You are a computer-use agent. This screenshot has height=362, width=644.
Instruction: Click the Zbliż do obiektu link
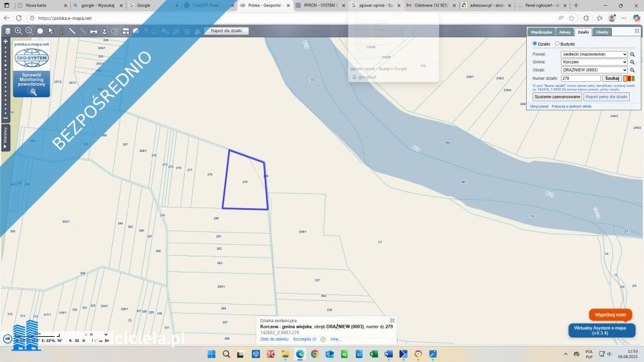[x=274, y=339]
